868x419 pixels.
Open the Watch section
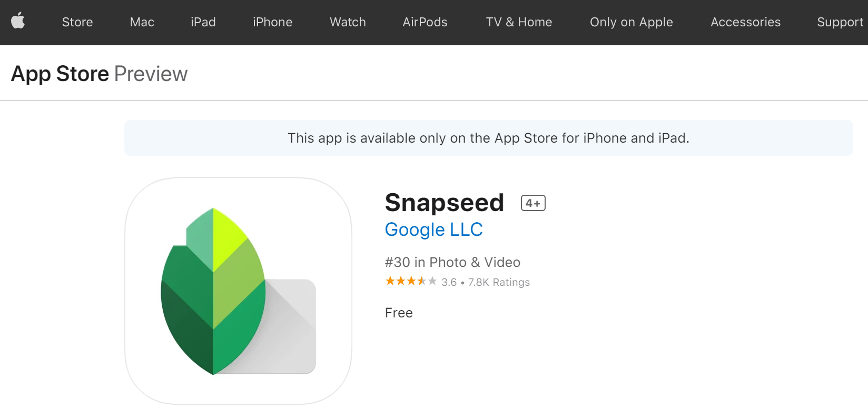coord(347,22)
